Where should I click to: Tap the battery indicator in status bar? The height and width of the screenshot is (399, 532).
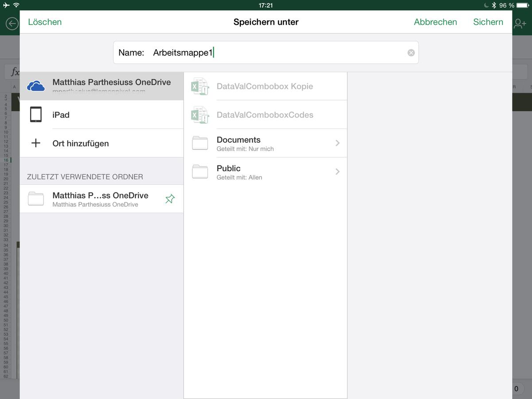[x=523, y=5]
